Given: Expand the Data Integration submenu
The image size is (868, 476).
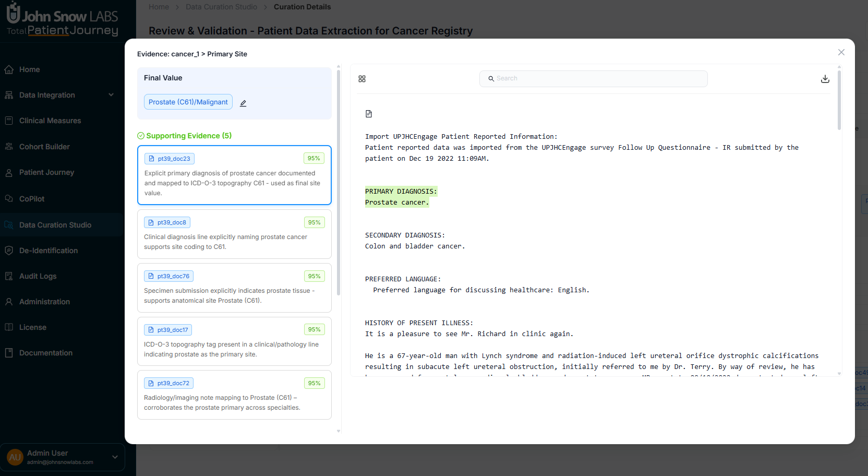Looking at the screenshot, I should 111,94.
